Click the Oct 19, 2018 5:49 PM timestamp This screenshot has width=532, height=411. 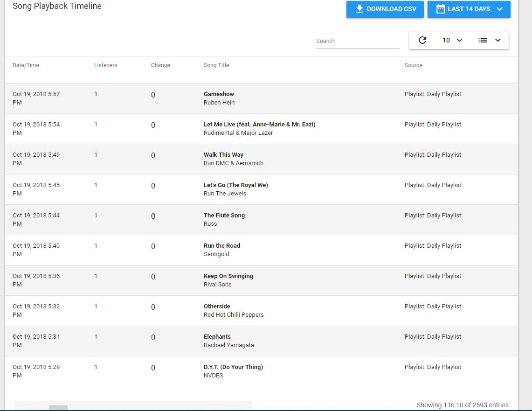click(x=36, y=159)
